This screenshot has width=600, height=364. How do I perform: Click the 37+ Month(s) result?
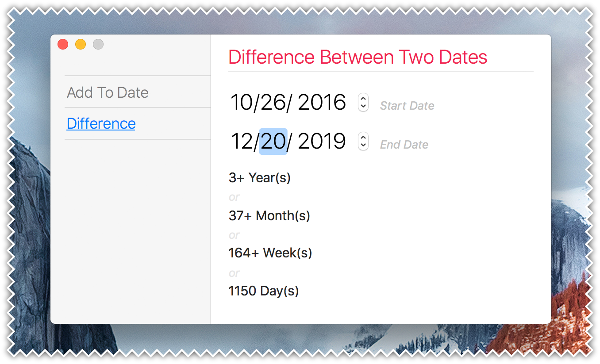pos(269,216)
